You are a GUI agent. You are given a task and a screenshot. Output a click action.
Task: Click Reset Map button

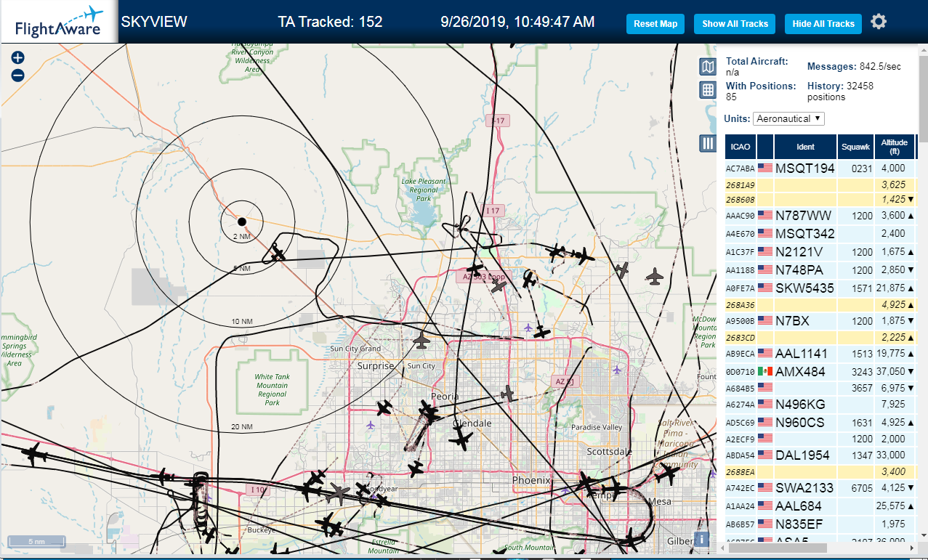655,24
